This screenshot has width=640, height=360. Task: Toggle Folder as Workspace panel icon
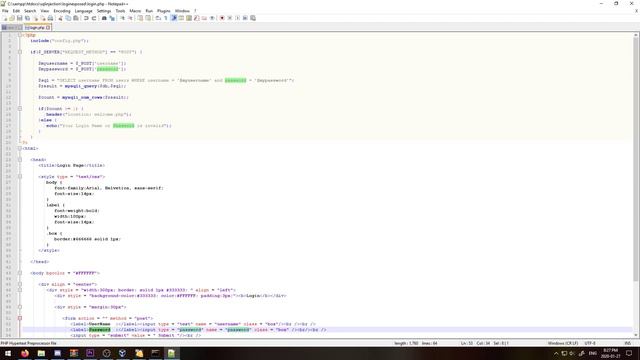204,18
